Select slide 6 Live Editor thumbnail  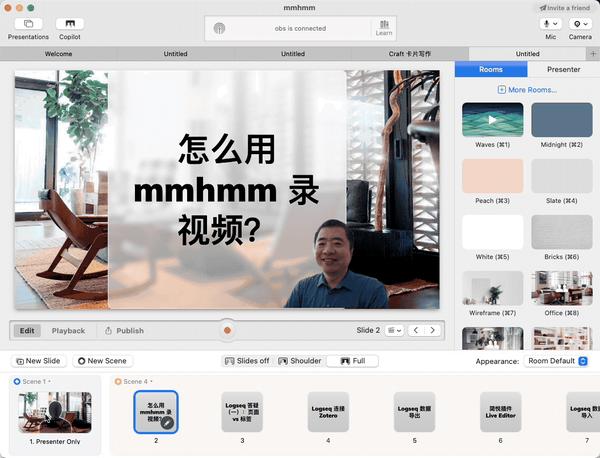coord(501,412)
